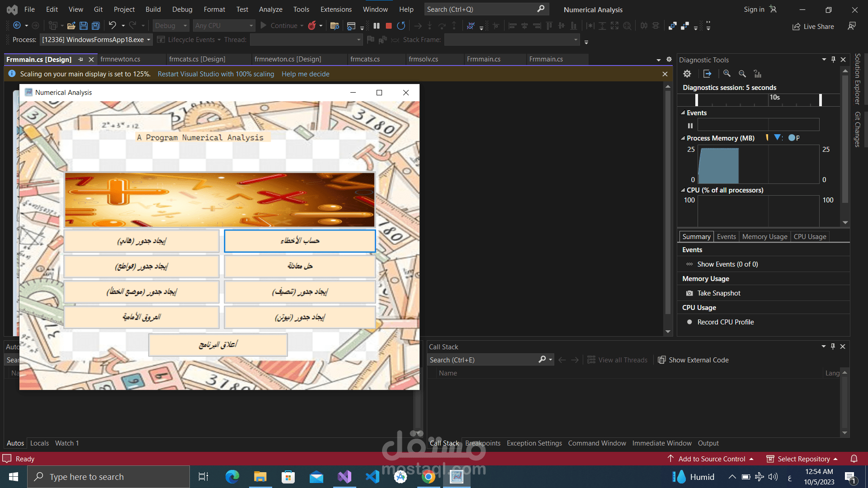Pause debugging with Break All icon
This screenshot has height=488, width=868.
(377, 26)
